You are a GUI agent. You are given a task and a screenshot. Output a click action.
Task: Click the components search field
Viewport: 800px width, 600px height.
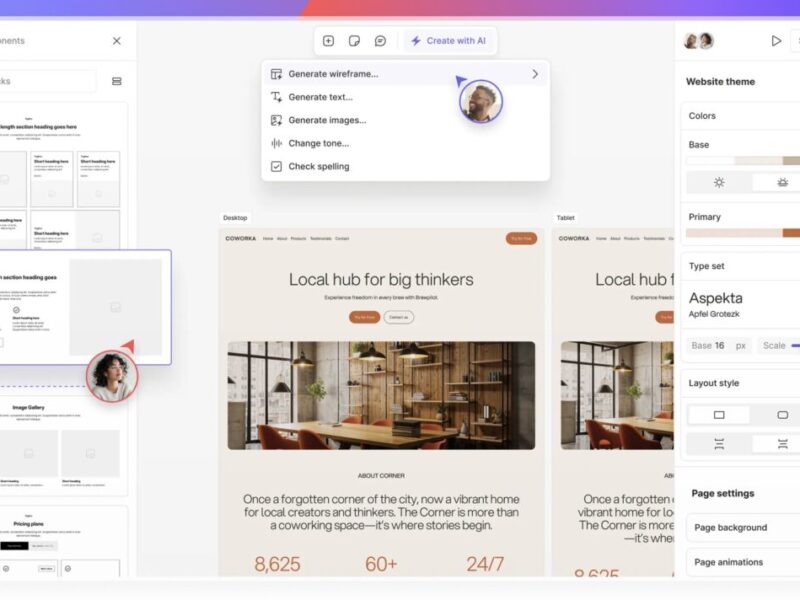(x=47, y=81)
